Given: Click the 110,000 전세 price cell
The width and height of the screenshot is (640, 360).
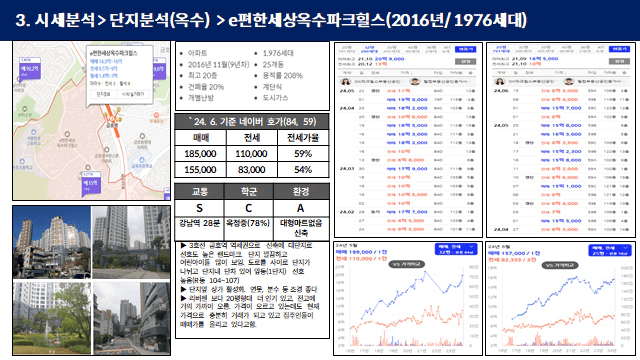Looking at the screenshot, I should coord(251,154).
